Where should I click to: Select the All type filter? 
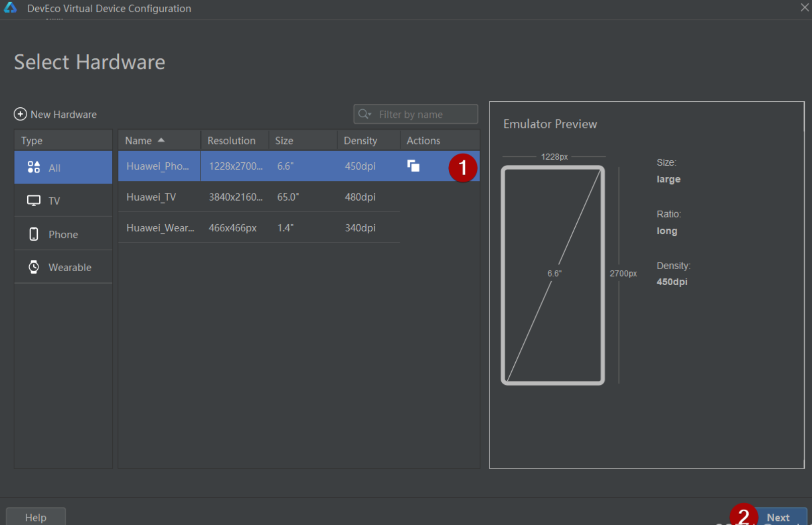click(x=63, y=167)
